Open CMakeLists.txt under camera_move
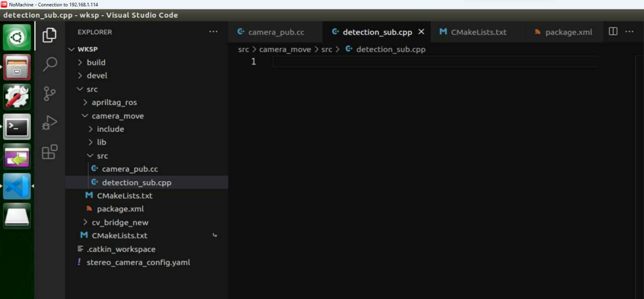Viewport: 644px width, 299px height. click(x=146, y=196)
